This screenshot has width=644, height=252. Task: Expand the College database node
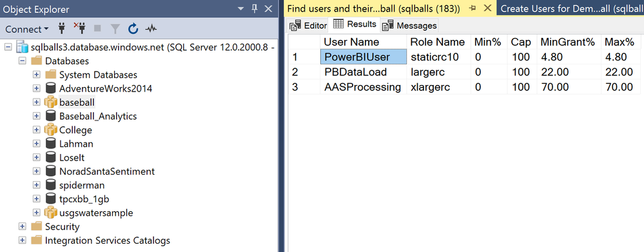tap(36, 130)
